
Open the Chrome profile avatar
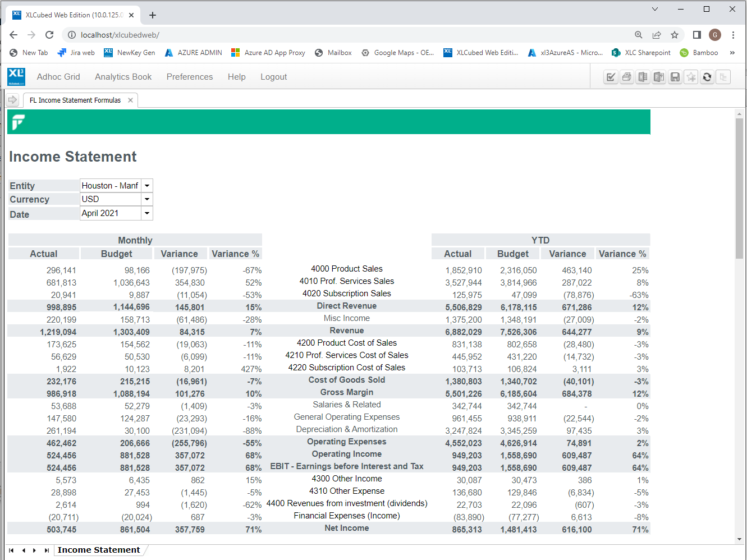coord(715,34)
